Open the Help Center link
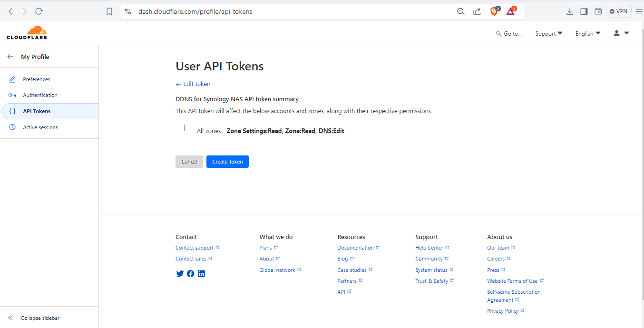644x328 pixels. pos(432,248)
